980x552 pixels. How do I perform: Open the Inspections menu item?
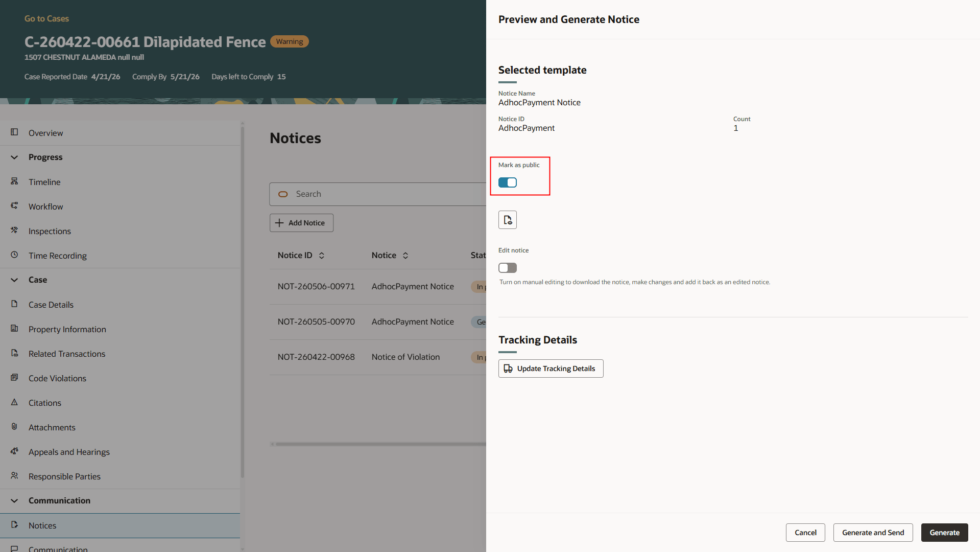[120, 231]
